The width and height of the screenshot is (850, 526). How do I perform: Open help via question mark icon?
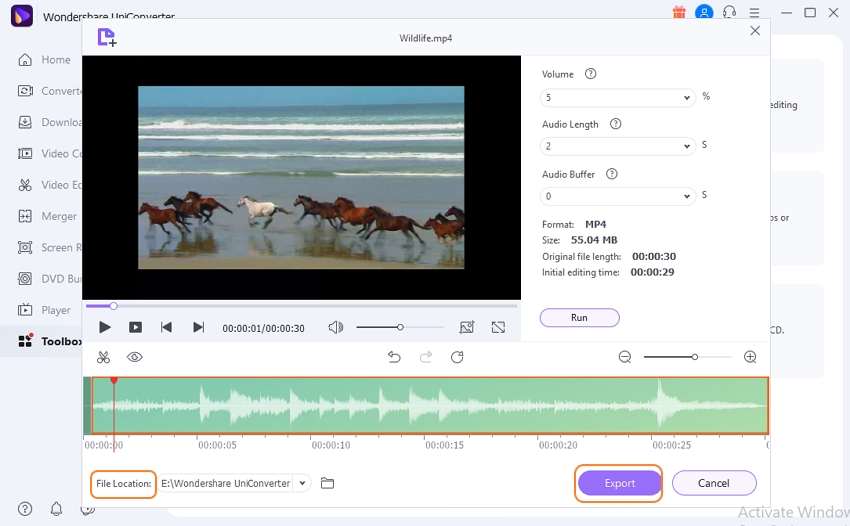tap(25, 509)
